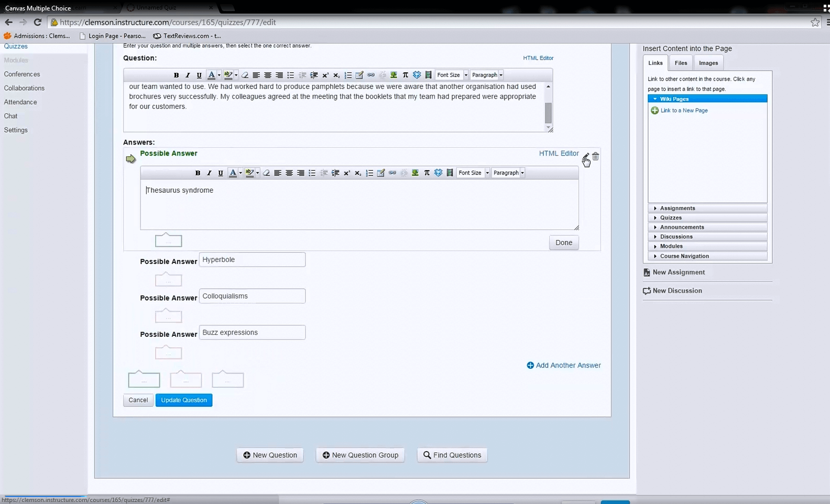830x504 pixels.
Task: Open pi equation editor in the answer toolbar
Action: (x=427, y=173)
